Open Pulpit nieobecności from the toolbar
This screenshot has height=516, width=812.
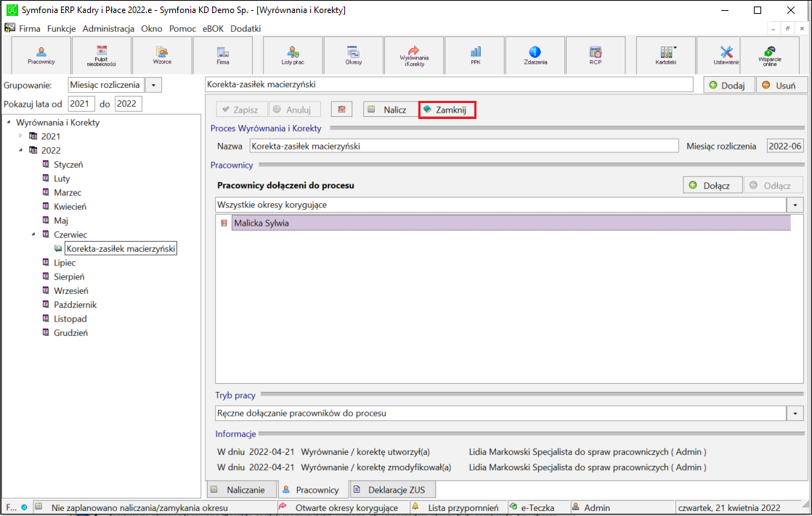coord(102,55)
